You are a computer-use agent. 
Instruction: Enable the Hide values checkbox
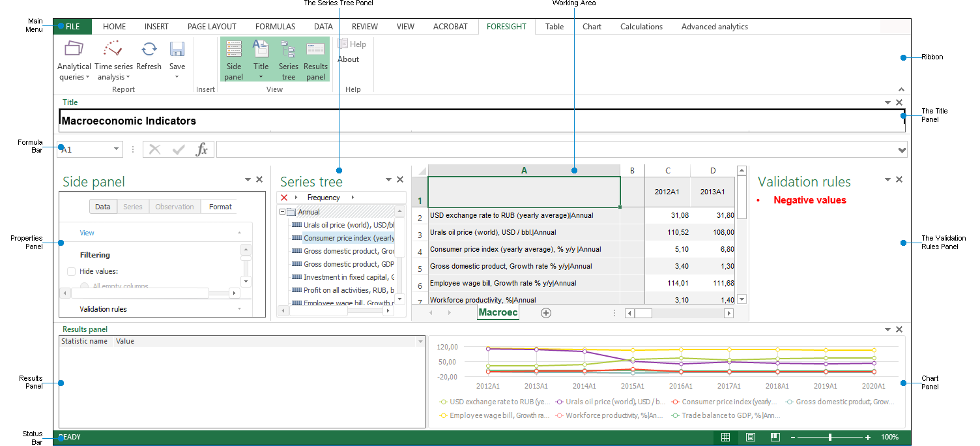(72, 271)
